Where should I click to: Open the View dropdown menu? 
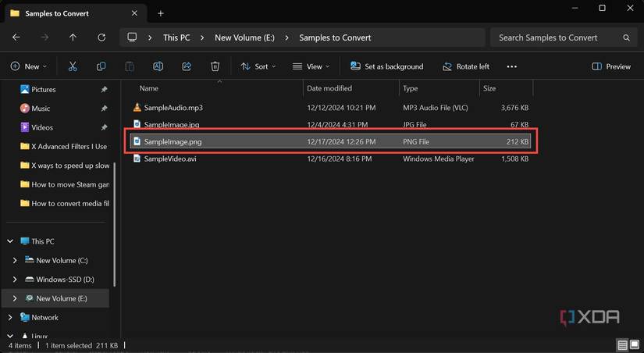point(311,66)
